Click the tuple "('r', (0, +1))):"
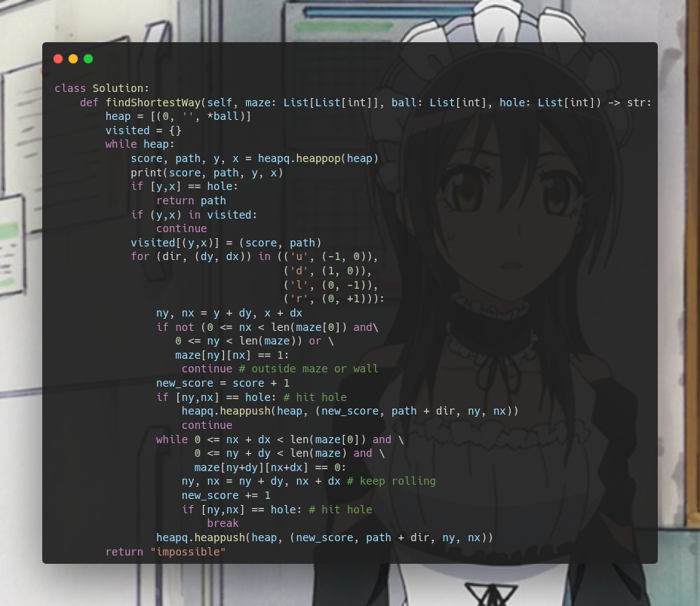 point(334,298)
